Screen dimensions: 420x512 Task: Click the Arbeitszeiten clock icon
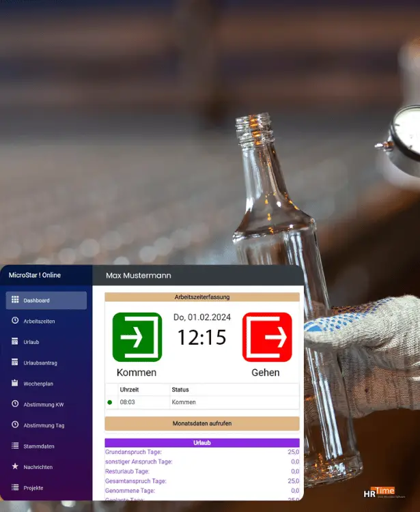tap(15, 320)
